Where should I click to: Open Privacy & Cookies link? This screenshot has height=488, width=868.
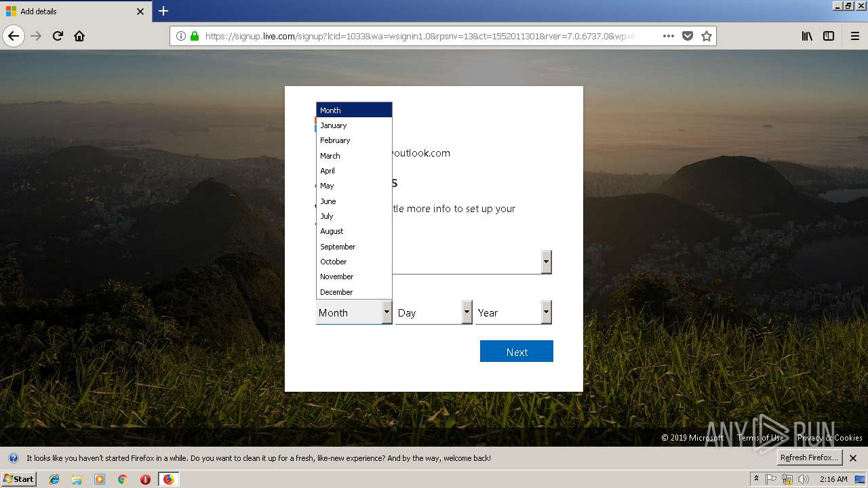click(x=830, y=438)
